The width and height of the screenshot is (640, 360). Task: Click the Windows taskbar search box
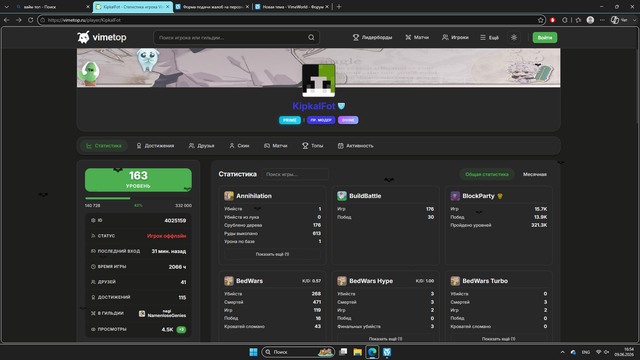(298, 352)
